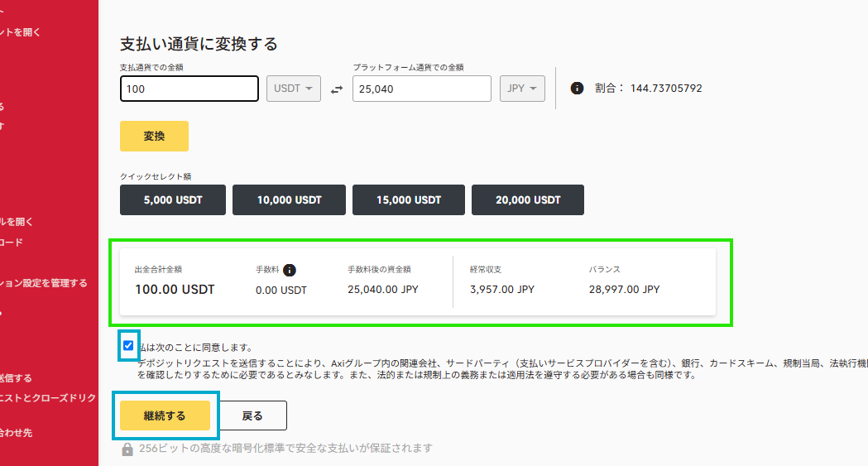Focus the payment currency amount field showing 100

click(189, 89)
